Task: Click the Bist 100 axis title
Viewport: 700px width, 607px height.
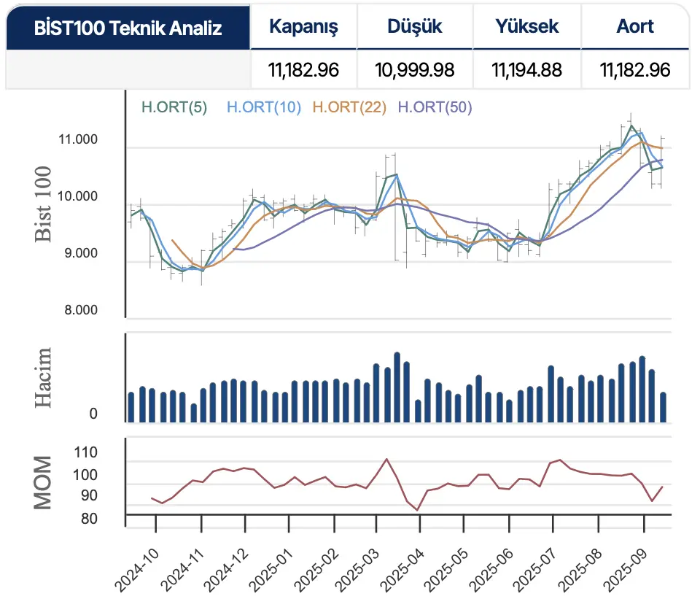Action: click(x=43, y=204)
